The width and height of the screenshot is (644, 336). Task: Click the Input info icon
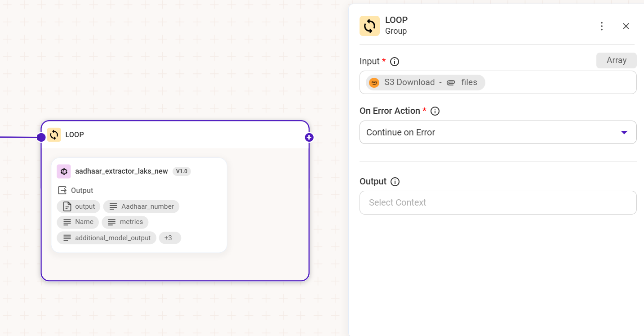tap(395, 62)
